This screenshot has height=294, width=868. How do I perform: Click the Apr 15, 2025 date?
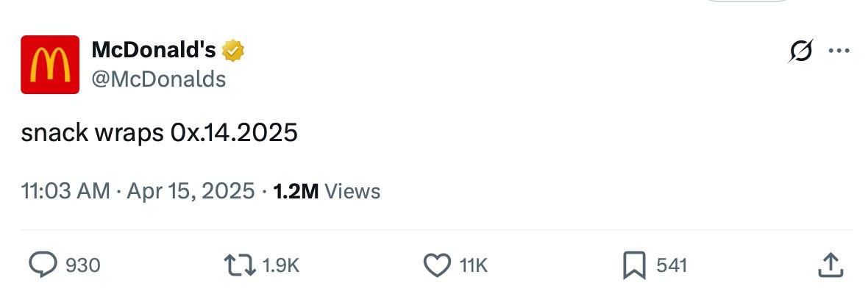(x=191, y=191)
